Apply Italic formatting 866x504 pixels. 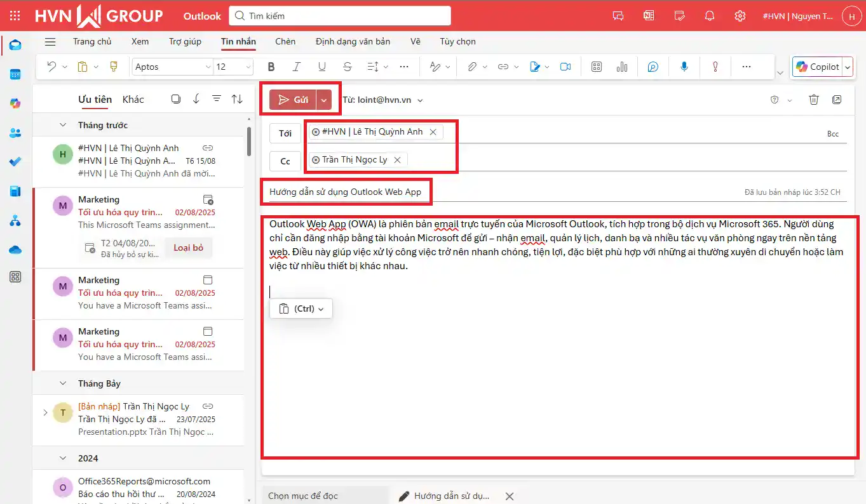click(x=296, y=67)
